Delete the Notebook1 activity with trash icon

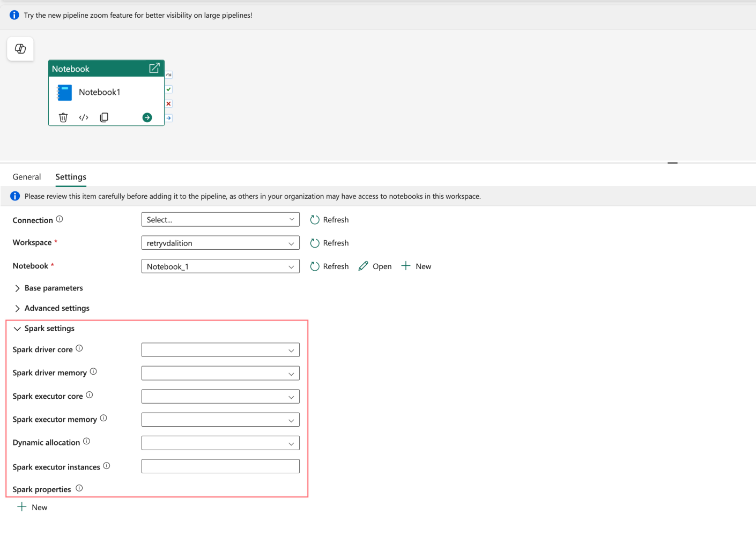point(63,117)
